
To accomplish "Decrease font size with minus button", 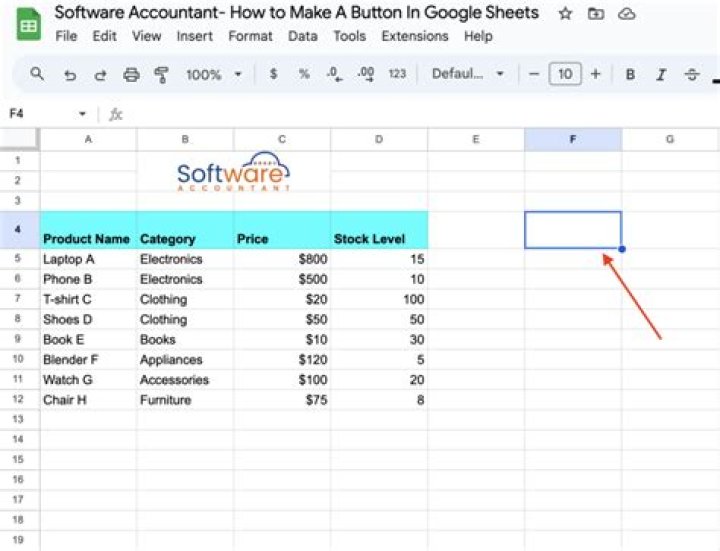I will point(534,74).
